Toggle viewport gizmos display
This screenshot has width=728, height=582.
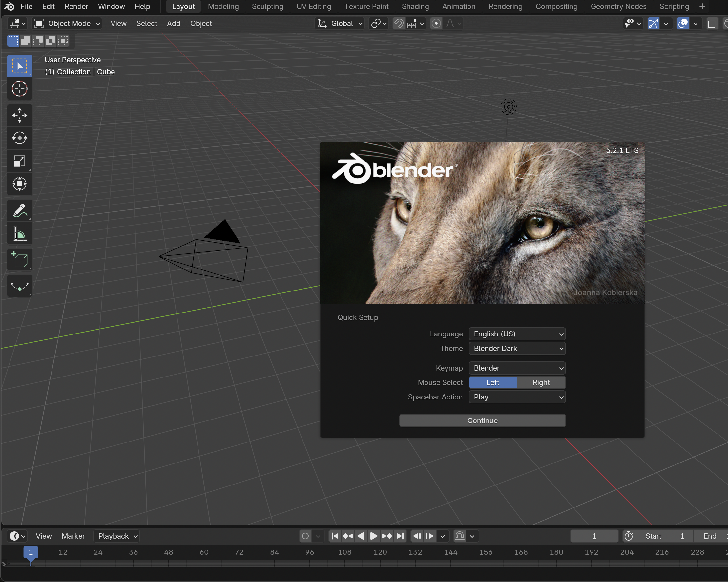pyautogui.click(x=654, y=23)
